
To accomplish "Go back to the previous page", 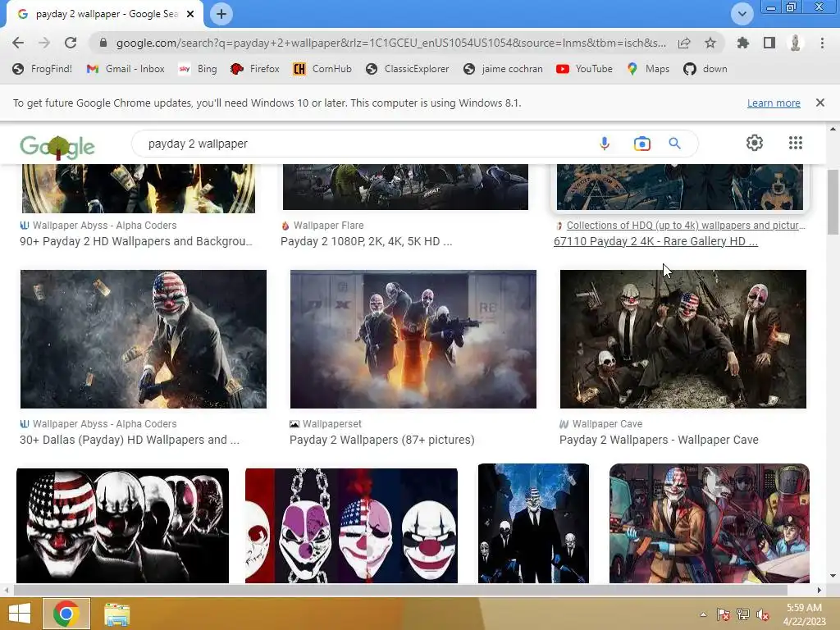I will [x=18, y=43].
